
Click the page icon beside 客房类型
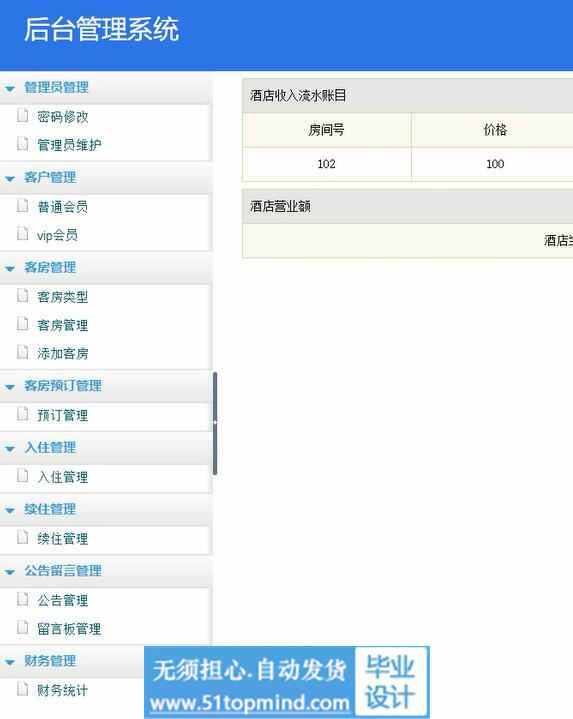(22, 296)
